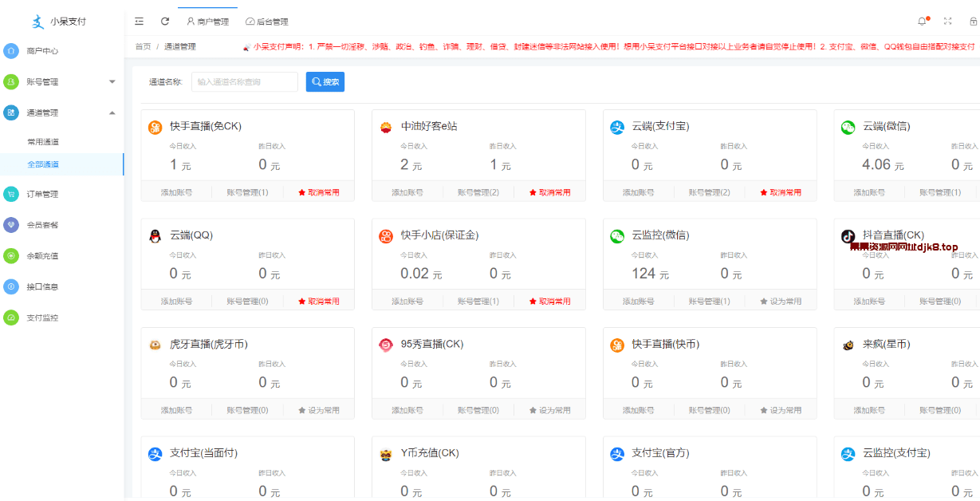980x501 pixels.
Task: Click the 搜索 search button
Action: click(x=325, y=81)
